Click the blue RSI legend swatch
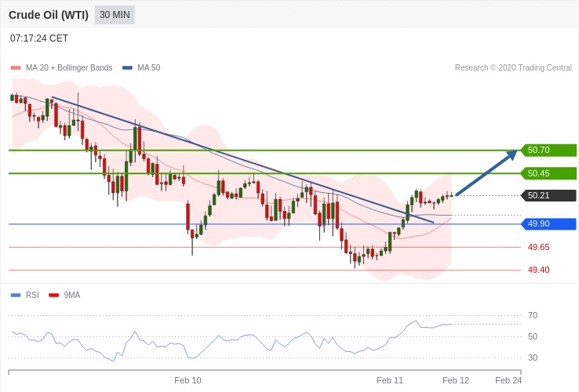 16,296
